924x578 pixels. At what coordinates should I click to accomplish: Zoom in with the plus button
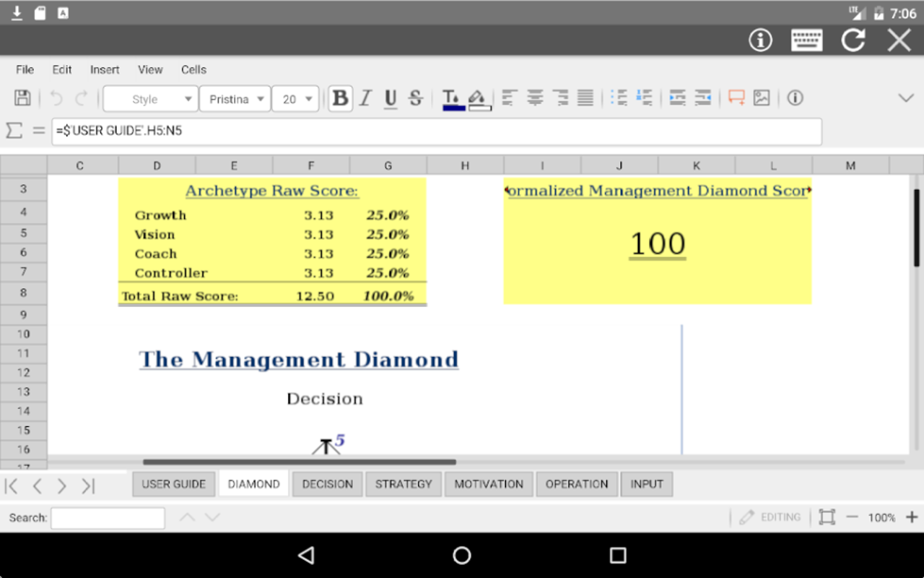[912, 517]
